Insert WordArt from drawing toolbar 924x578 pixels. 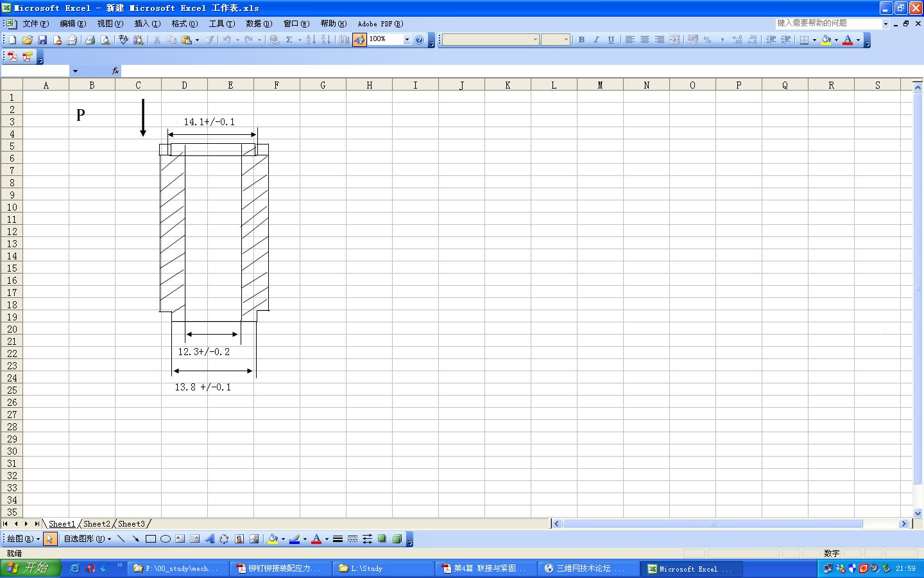coord(209,539)
